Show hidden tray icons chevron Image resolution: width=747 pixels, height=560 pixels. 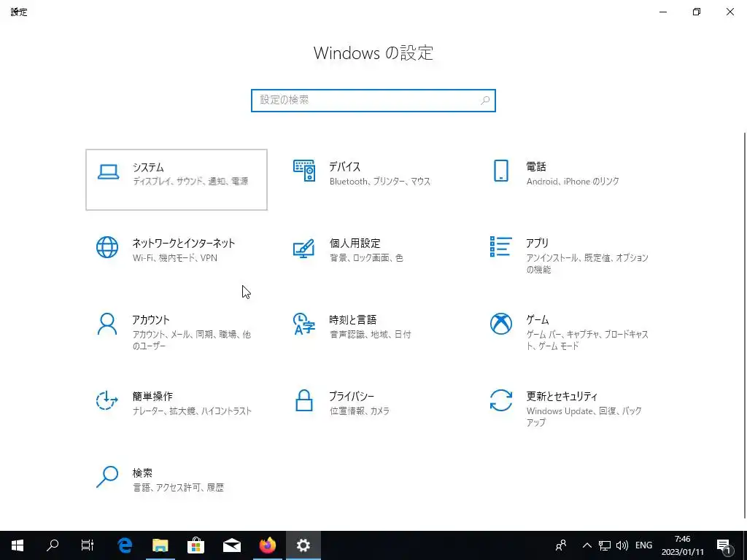click(x=587, y=545)
